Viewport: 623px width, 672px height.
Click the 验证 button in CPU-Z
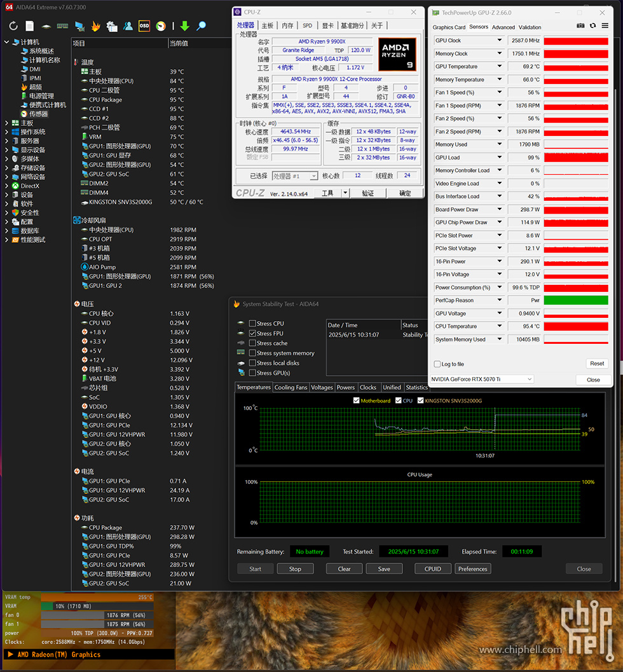367,193
